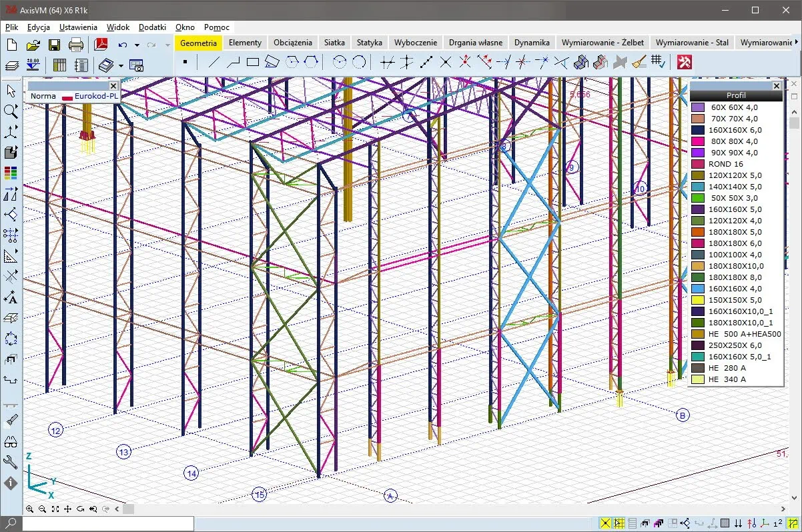The height and width of the screenshot is (532, 802).
Task: Expand the undo history dropdown arrow
Action: (x=137, y=46)
